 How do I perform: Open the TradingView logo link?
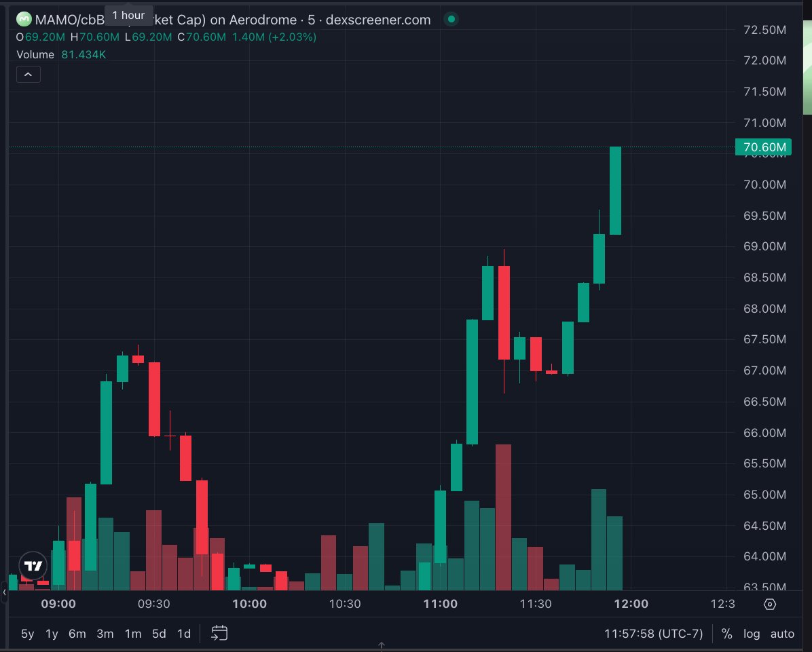33,565
